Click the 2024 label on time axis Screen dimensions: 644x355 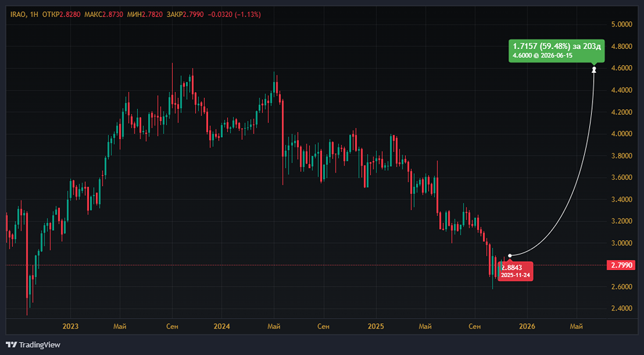point(222,327)
